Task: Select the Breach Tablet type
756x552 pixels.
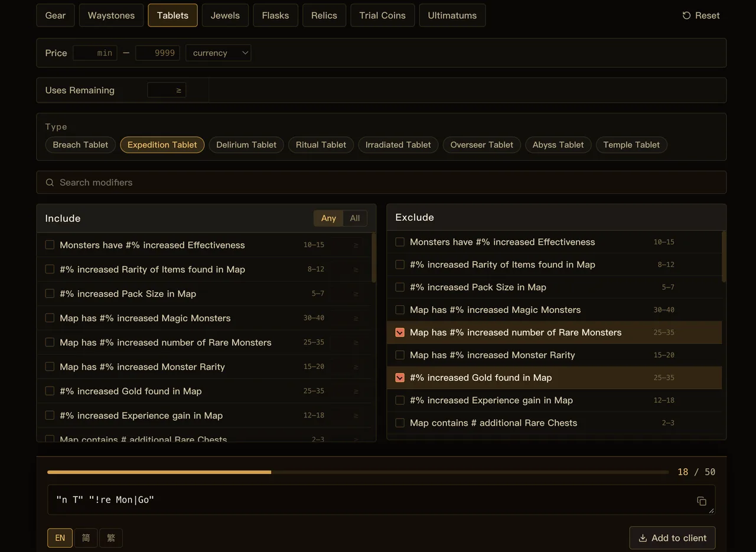Action: 80,145
